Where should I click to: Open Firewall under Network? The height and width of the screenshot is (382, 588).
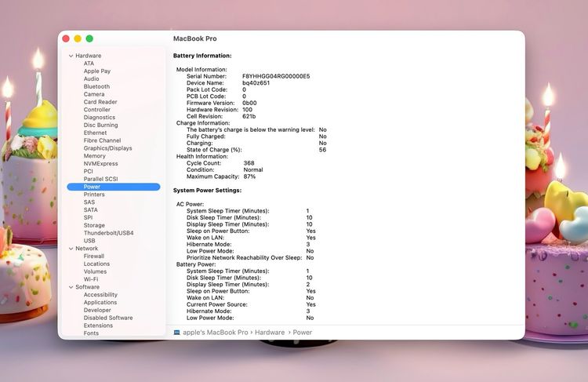pyautogui.click(x=94, y=256)
